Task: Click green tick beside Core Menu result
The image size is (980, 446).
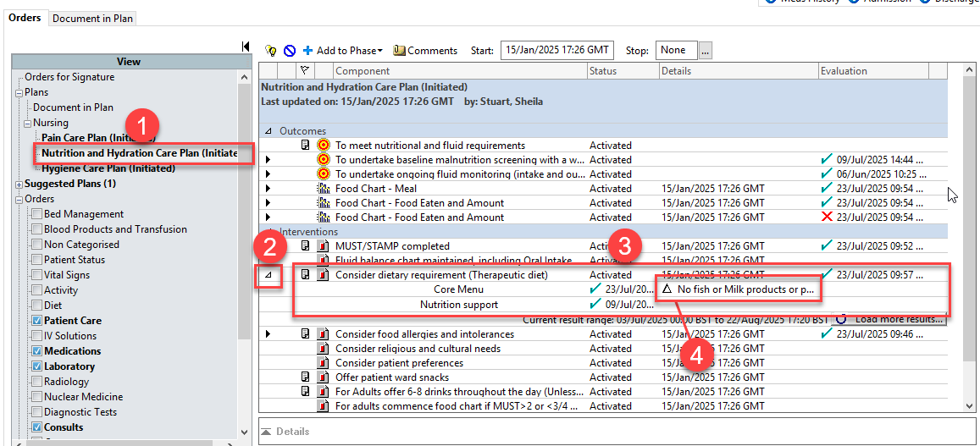Action: tap(596, 289)
